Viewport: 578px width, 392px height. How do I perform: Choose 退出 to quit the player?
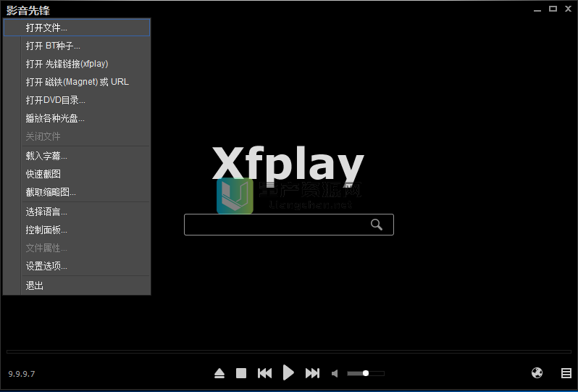[x=77, y=285]
